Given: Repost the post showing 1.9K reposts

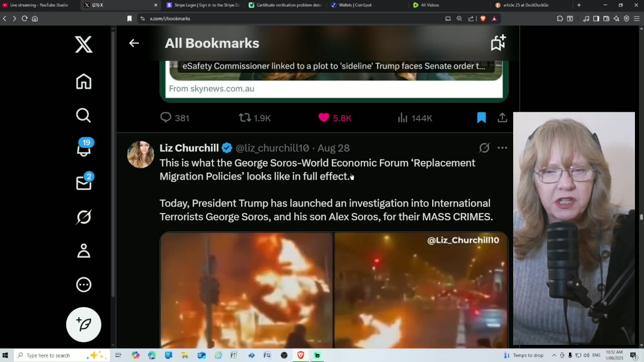Looking at the screenshot, I should click(x=255, y=118).
